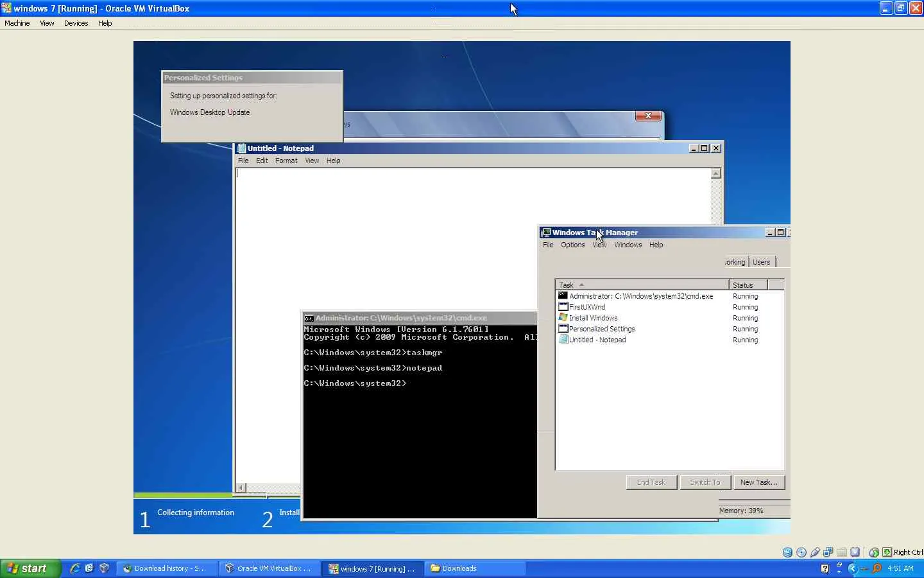This screenshot has height=578, width=924.
Task: Maximize the Notepad window
Action: (705, 148)
